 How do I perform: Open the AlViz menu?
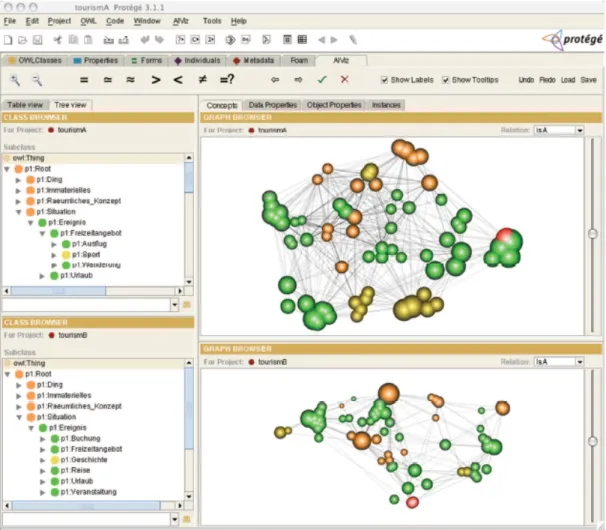coord(180,21)
